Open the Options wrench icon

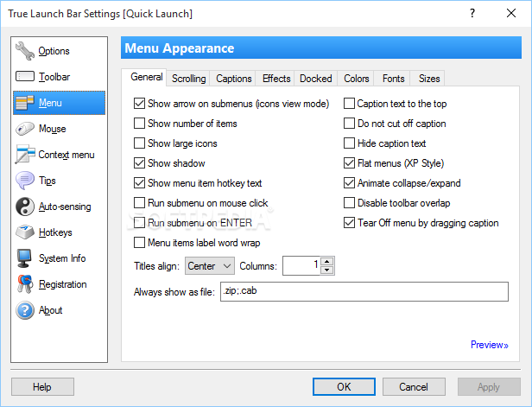pos(25,51)
